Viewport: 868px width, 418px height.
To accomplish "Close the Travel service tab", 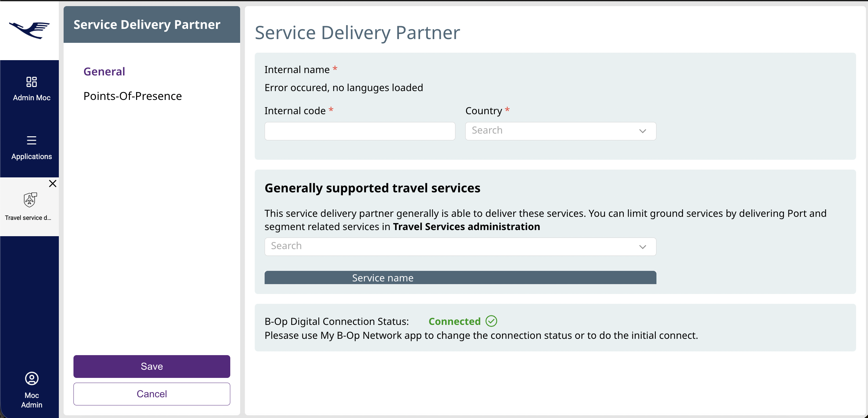I will point(53,184).
